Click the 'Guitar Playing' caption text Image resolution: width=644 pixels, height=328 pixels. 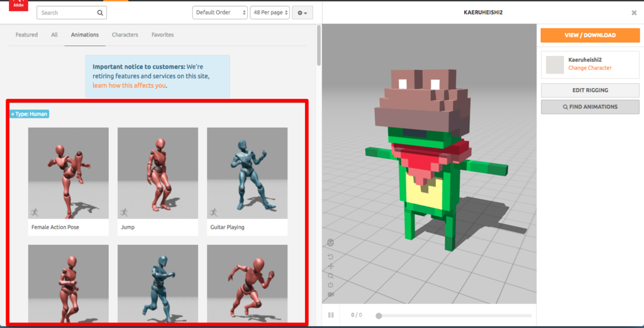227,227
